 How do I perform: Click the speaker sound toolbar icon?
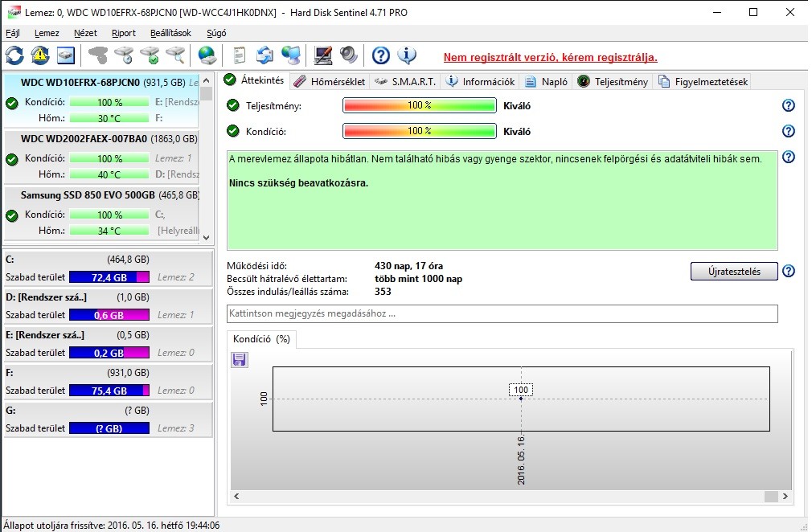pyautogui.click(x=349, y=55)
